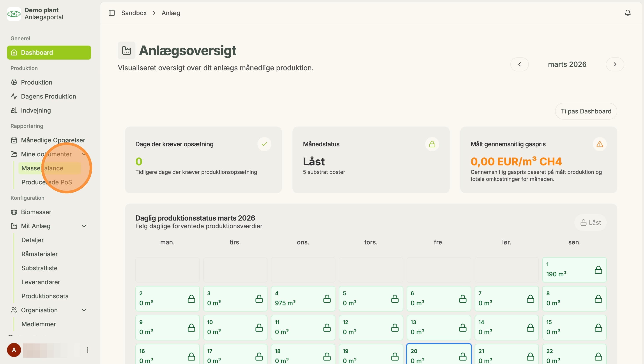Click the checkmark icon on Dage der kræver opsætning

point(264,144)
